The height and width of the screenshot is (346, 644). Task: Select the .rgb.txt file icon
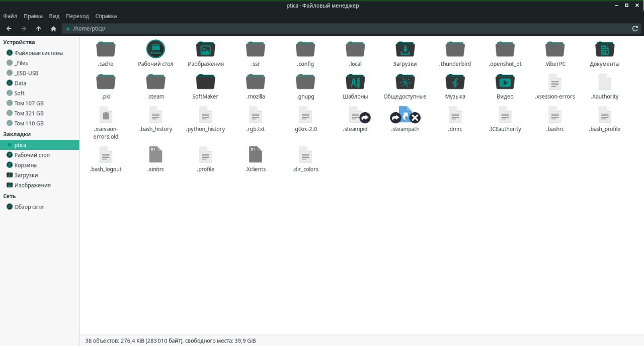(256, 114)
